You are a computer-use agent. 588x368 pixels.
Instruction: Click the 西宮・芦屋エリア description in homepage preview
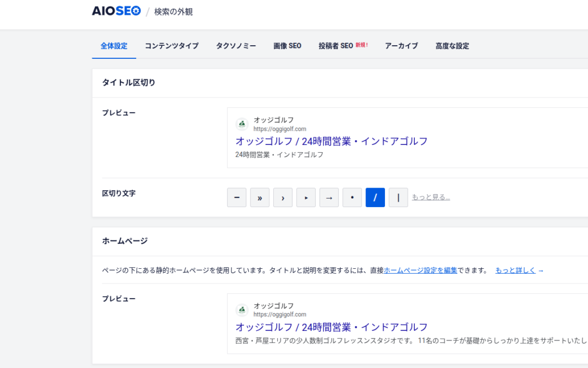pos(411,341)
